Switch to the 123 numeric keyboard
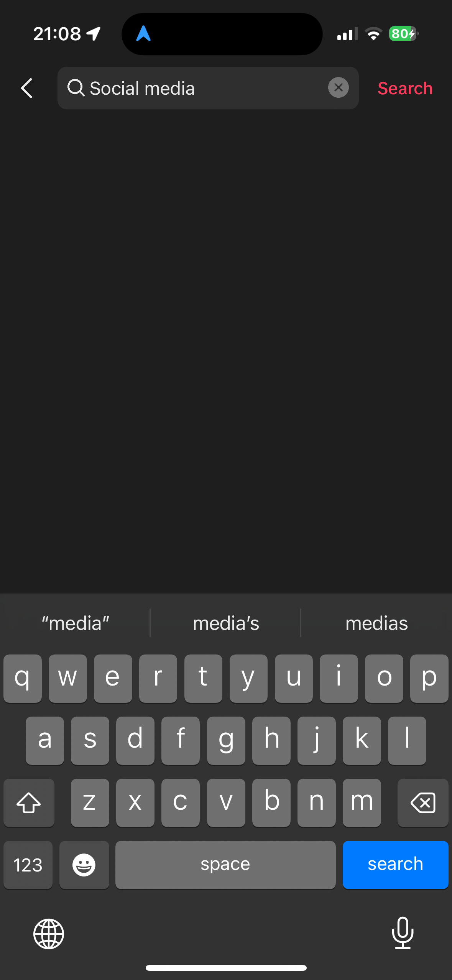 pos(28,865)
